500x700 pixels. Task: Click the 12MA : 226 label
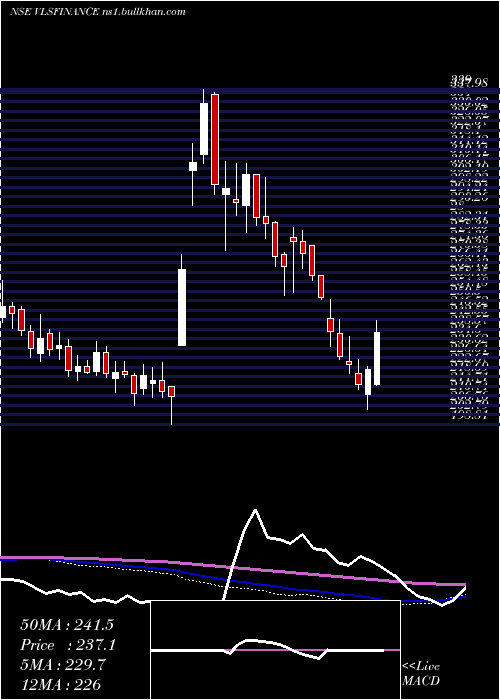pos(60,685)
